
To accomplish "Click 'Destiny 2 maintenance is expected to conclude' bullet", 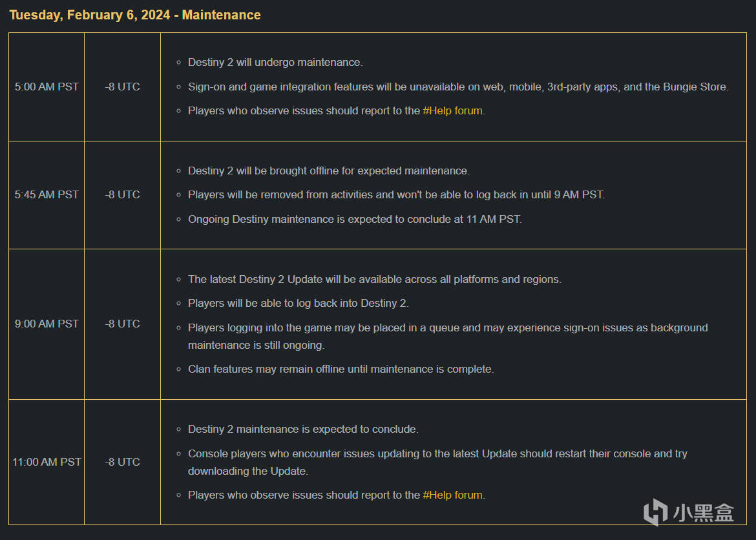I will coord(303,430).
